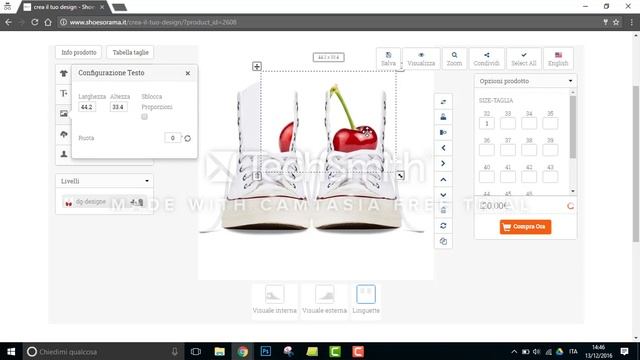Switch language with the English flag button
Viewport: 640px width, 360px height.
[x=558, y=59]
